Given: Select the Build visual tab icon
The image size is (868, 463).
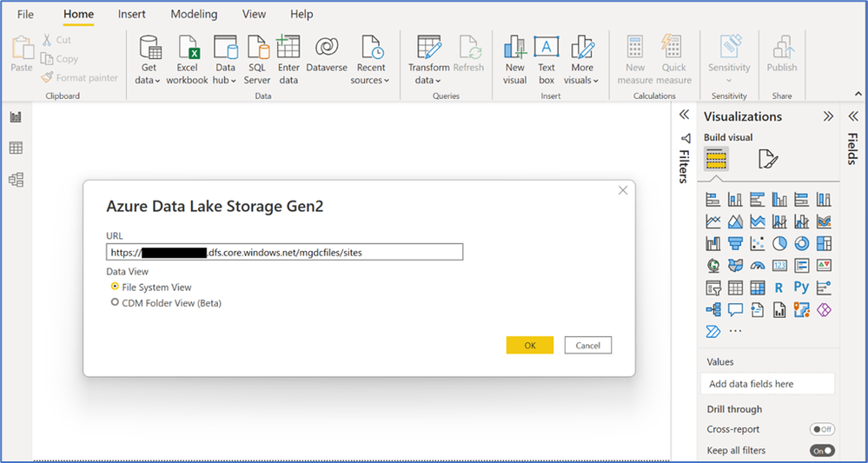Looking at the screenshot, I should click(x=716, y=159).
